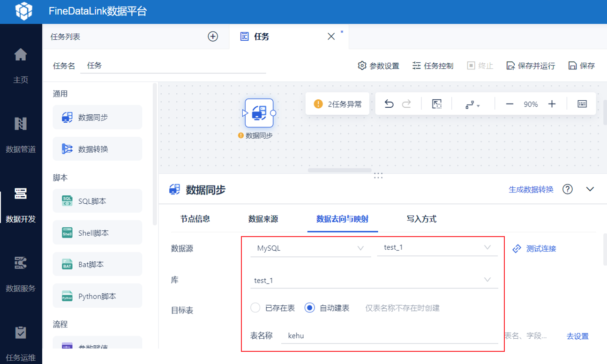Add Bat脚本 node from palette

pyautogui.click(x=97, y=264)
